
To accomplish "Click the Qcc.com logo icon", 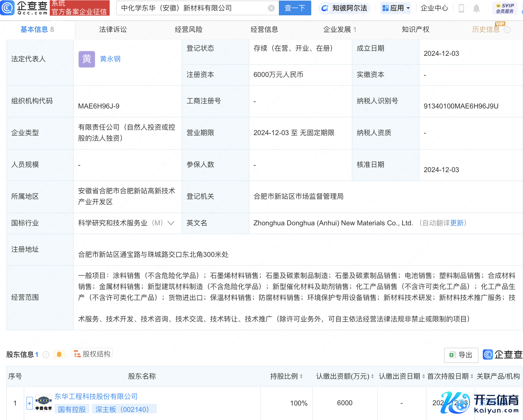I will [x=8, y=8].
